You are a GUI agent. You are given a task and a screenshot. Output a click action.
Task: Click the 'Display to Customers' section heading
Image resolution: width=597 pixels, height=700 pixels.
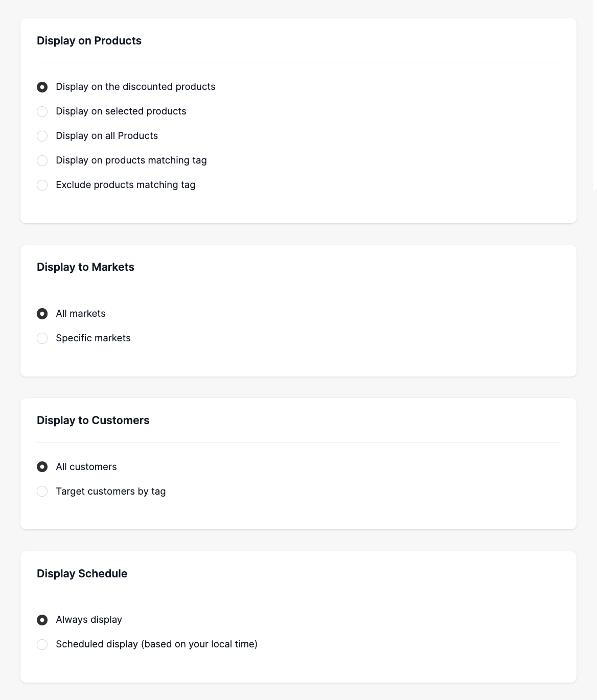[x=93, y=421]
